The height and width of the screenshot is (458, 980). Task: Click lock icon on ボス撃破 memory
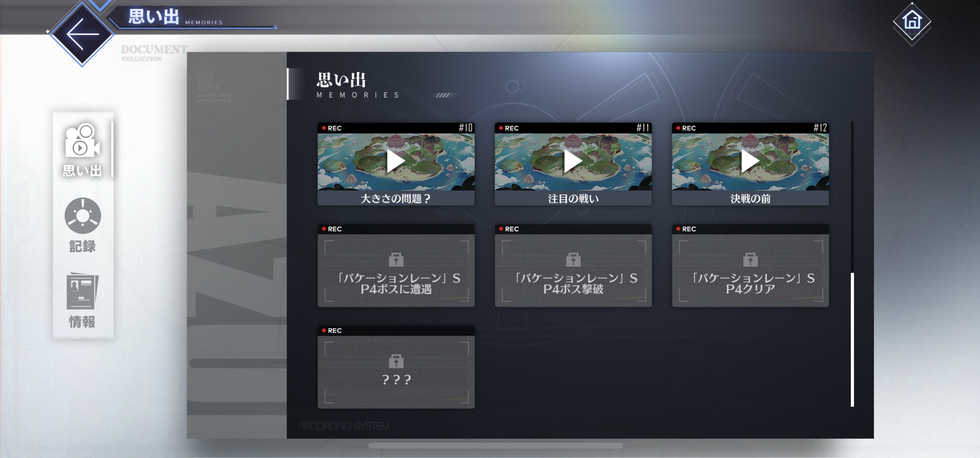tap(573, 260)
